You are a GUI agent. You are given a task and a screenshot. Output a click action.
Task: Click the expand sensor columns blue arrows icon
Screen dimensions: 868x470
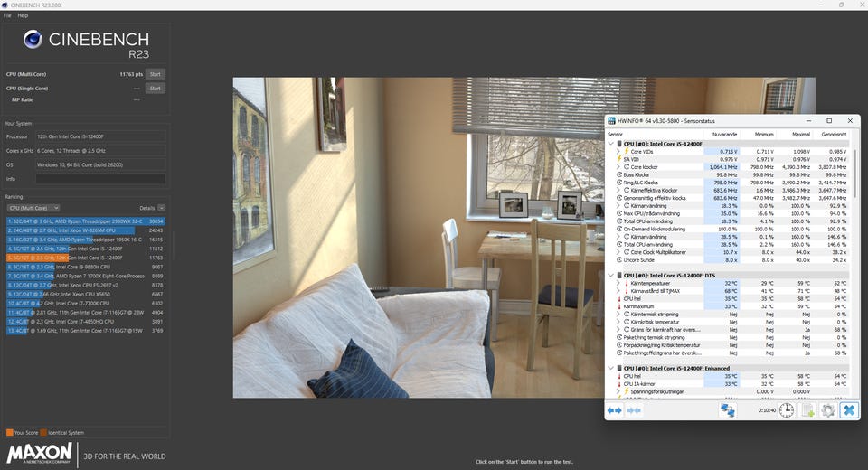615,410
